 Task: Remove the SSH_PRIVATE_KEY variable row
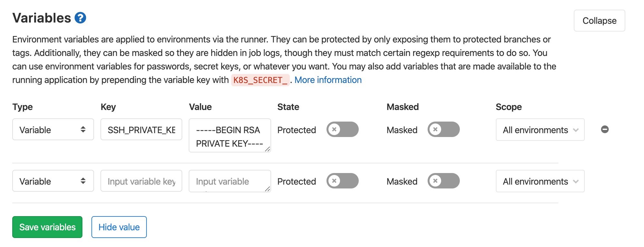[x=605, y=129]
